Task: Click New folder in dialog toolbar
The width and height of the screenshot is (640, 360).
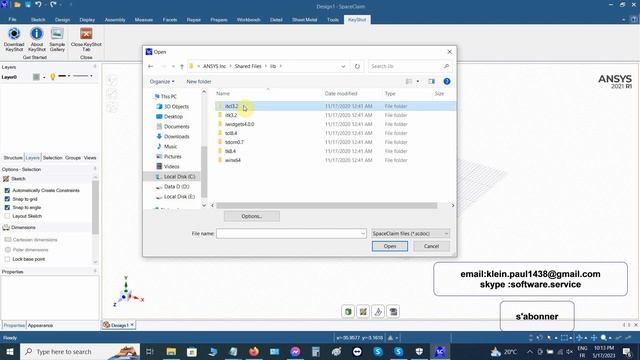Action: coord(199,82)
